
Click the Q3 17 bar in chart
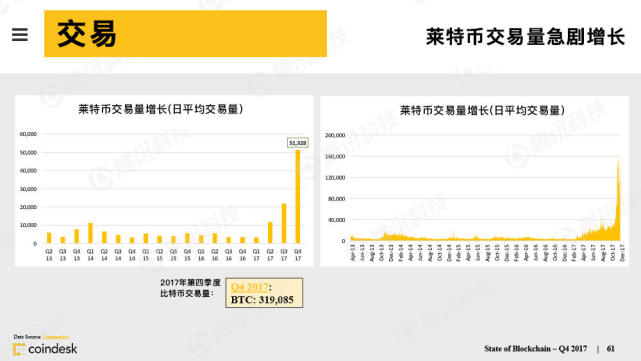click(284, 223)
